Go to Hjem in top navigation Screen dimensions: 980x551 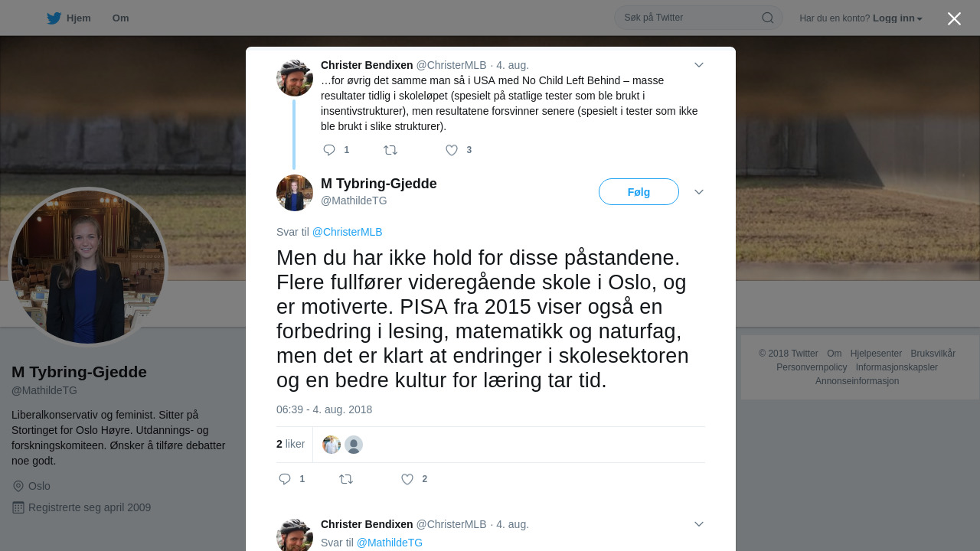point(78,18)
